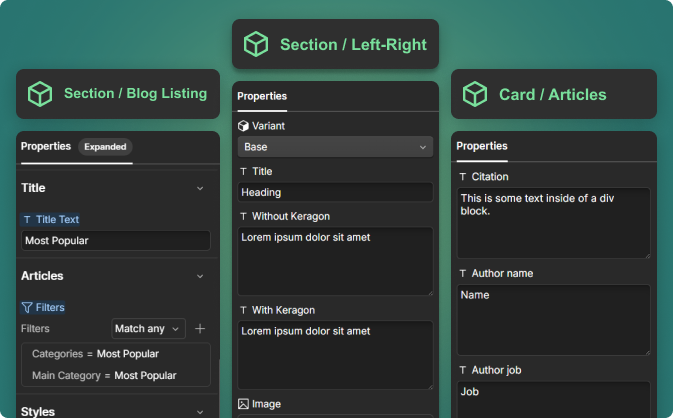The width and height of the screenshot is (673, 418).
Task: Select Categories = Most Popular filter row
Action: coord(95,354)
